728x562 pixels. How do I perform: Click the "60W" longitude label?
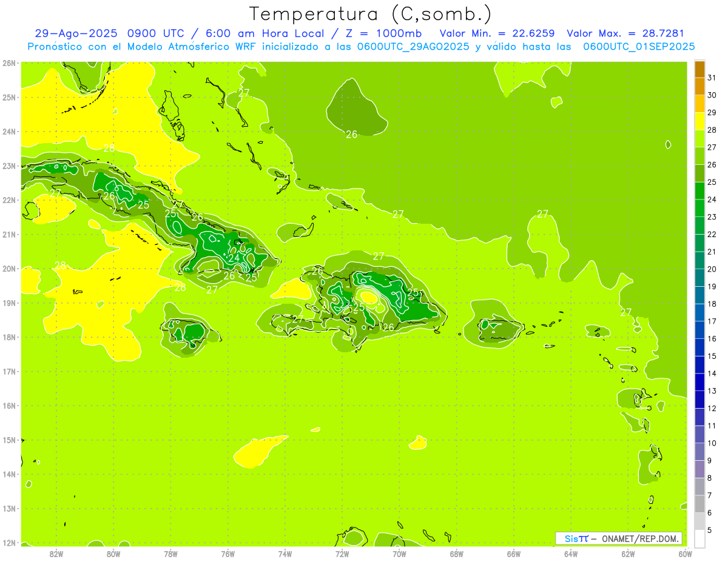(x=686, y=554)
